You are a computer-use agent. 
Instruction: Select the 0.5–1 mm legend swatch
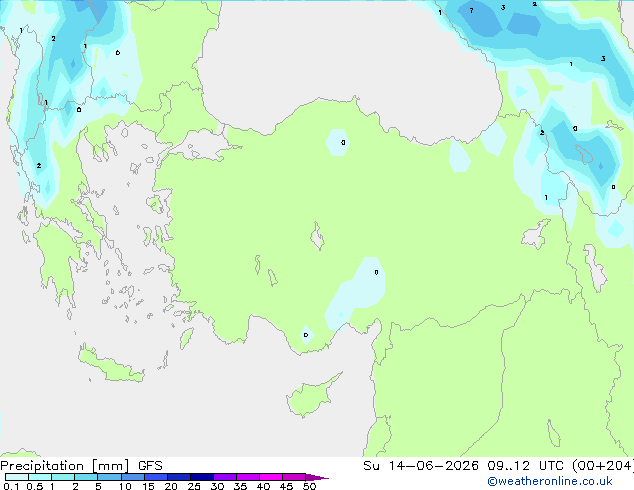point(40,477)
